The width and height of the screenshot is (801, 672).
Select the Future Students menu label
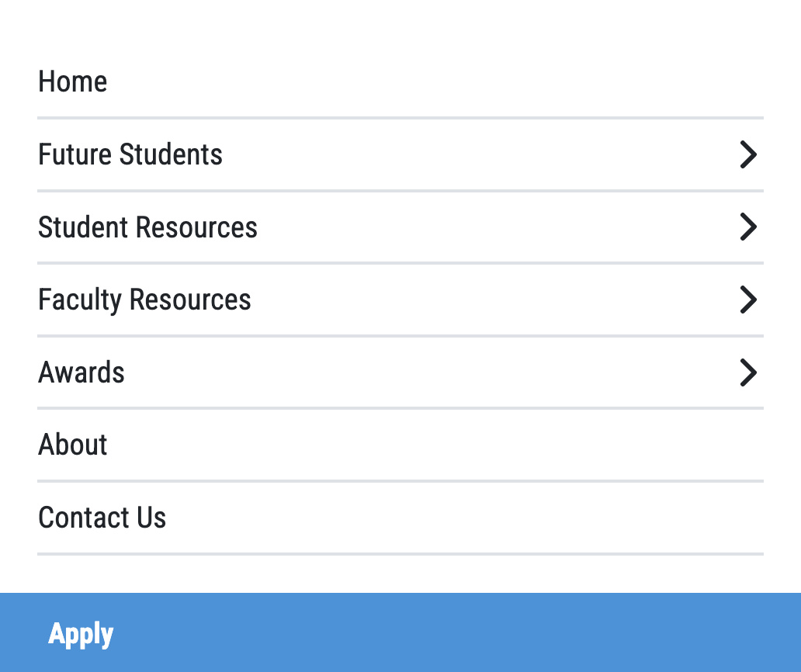[130, 154]
